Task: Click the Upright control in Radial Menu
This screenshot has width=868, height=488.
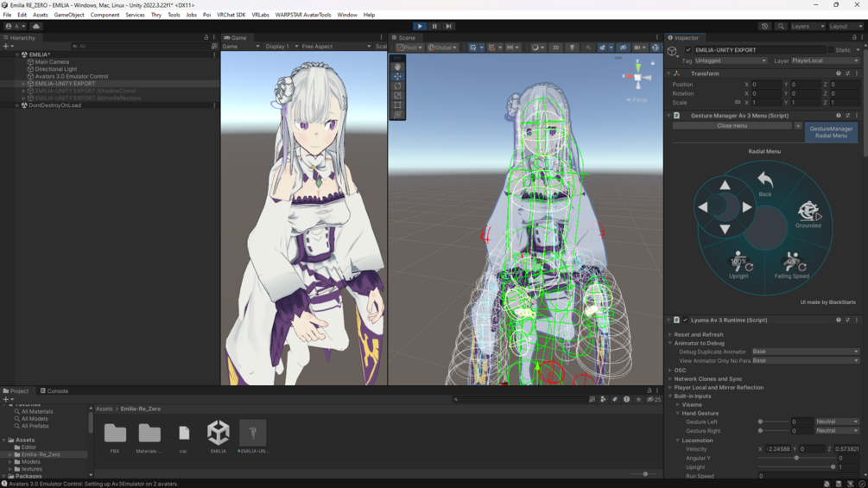Action: coord(739,265)
